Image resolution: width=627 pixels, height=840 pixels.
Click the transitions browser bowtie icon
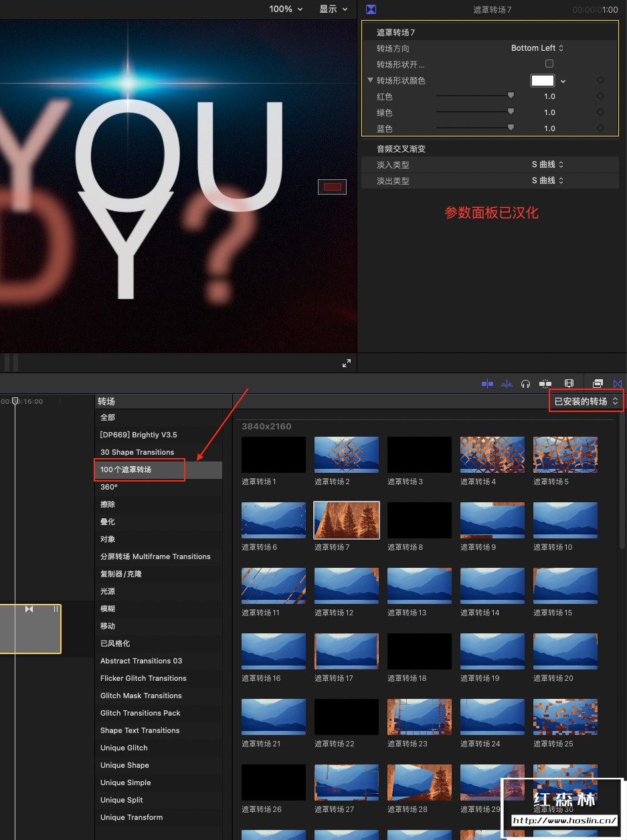click(x=618, y=383)
